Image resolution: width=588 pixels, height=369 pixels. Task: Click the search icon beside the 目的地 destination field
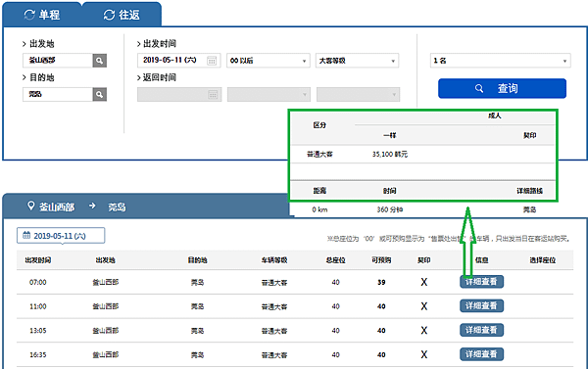tap(99, 94)
